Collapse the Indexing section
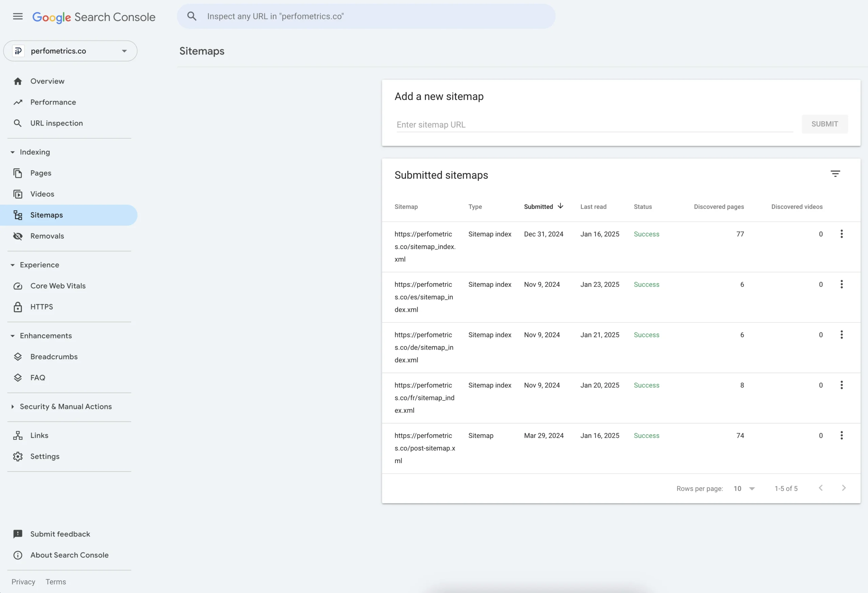 tap(13, 152)
